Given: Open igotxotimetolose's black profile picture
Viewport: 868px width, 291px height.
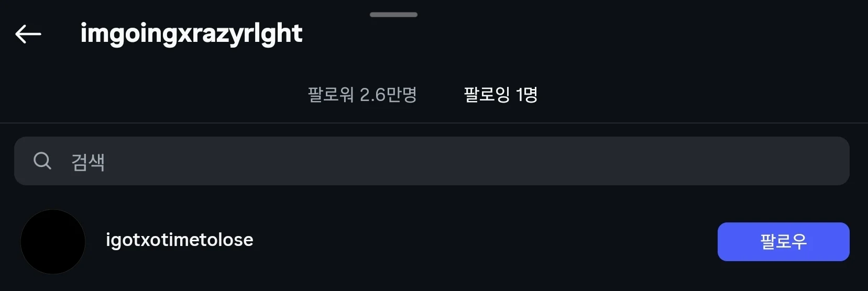Looking at the screenshot, I should 53,242.
